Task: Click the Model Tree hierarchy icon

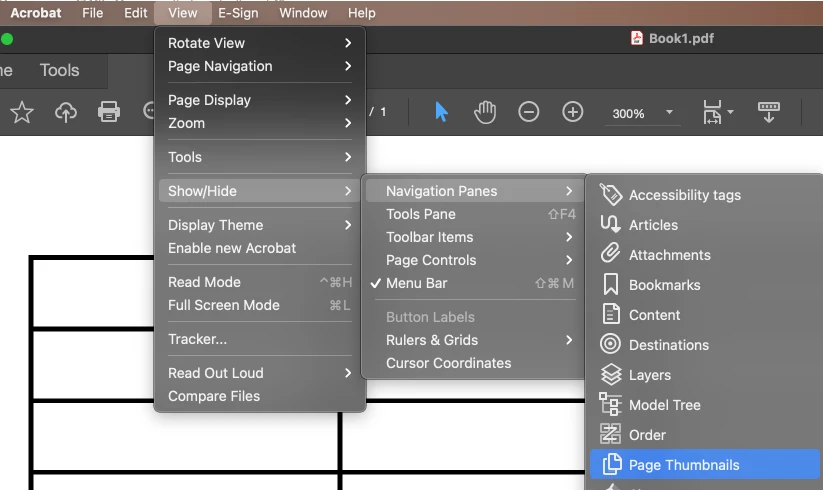Action: pos(610,404)
